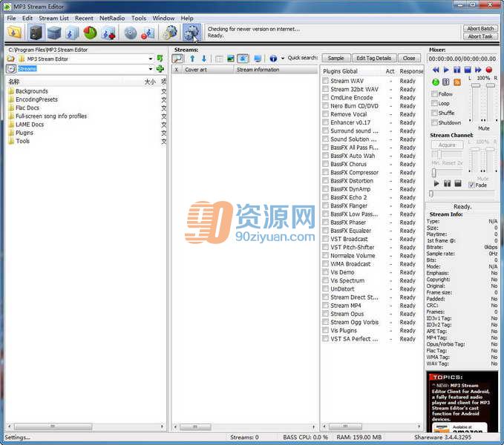Screen dimensions: 504x445
Task: Check the Remove Vocal plugin checkbox
Action: 326,114
